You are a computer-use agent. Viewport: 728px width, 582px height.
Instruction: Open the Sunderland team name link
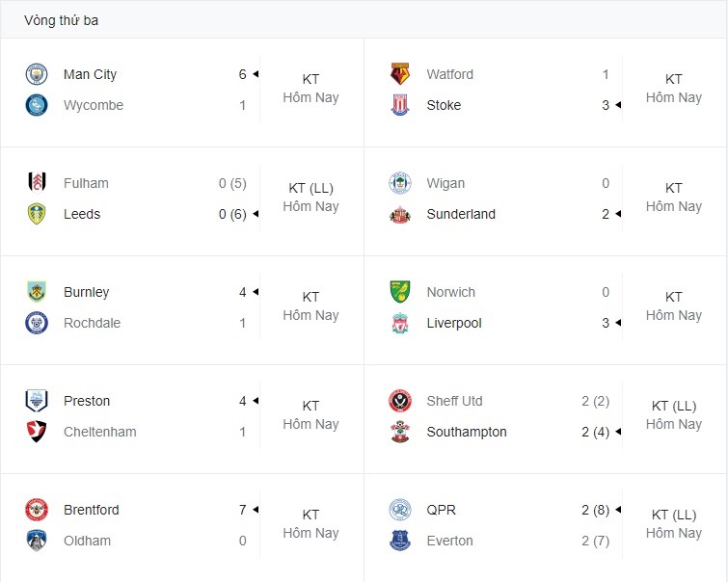[461, 214]
